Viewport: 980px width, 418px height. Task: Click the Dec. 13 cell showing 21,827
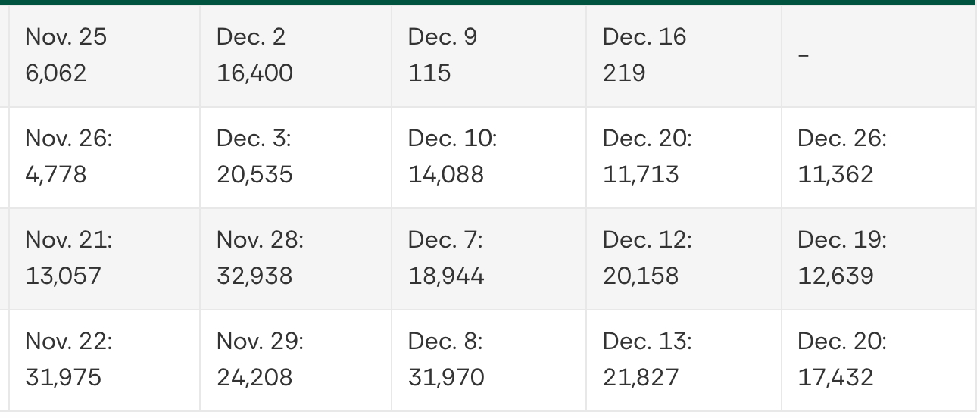pos(647,360)
